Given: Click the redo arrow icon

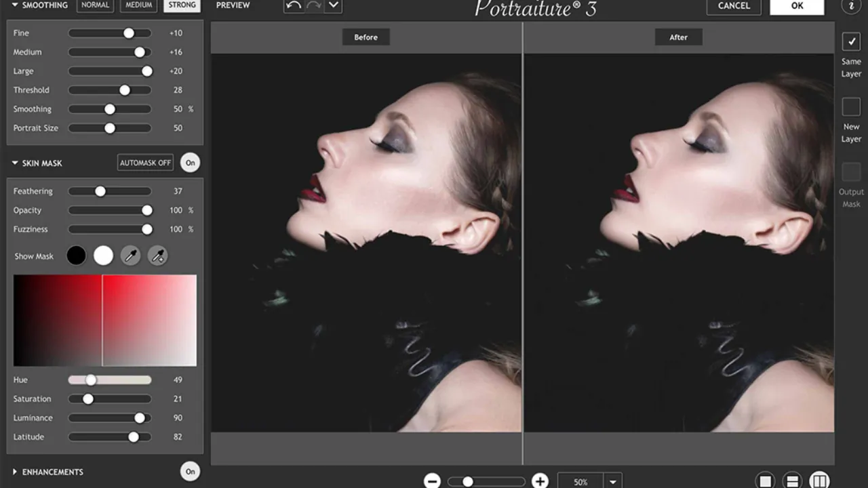Looking at the screenshot, I should [x=313, y=5].
